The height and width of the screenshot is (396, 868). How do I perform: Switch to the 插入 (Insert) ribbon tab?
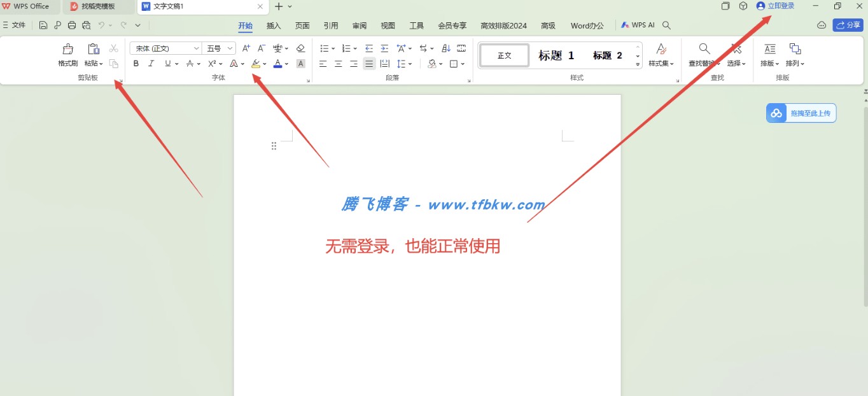pyautogui.click(x=274, y=25)
